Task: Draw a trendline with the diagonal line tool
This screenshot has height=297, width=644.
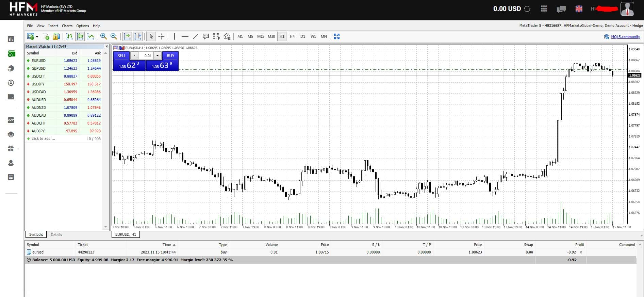Action: [x=196, y=36]
